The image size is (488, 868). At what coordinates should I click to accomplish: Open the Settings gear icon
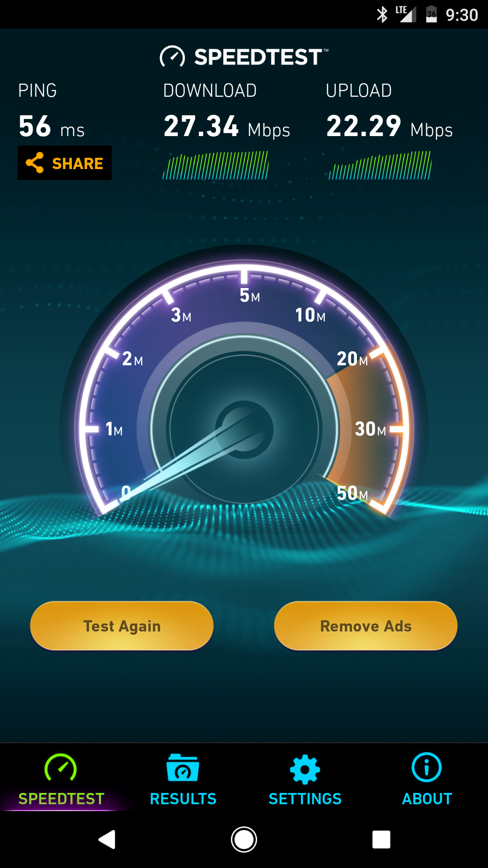305,769
